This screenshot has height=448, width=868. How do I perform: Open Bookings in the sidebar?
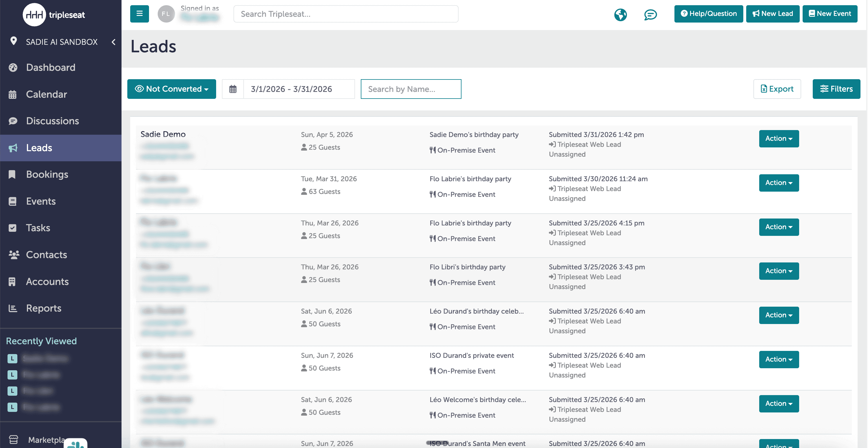(x=47, y=174)
